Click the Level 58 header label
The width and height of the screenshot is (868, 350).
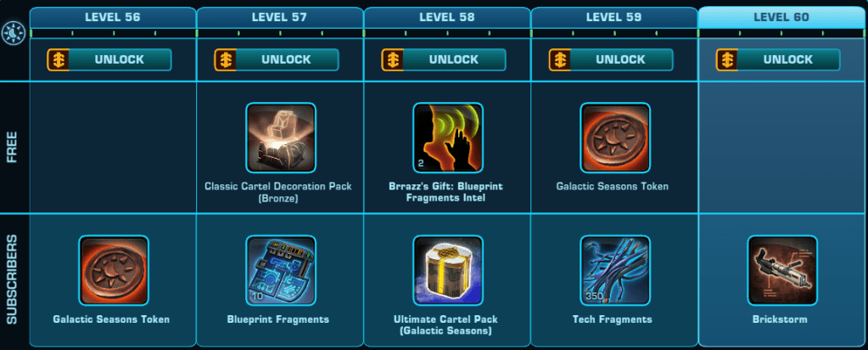(447, 17)
